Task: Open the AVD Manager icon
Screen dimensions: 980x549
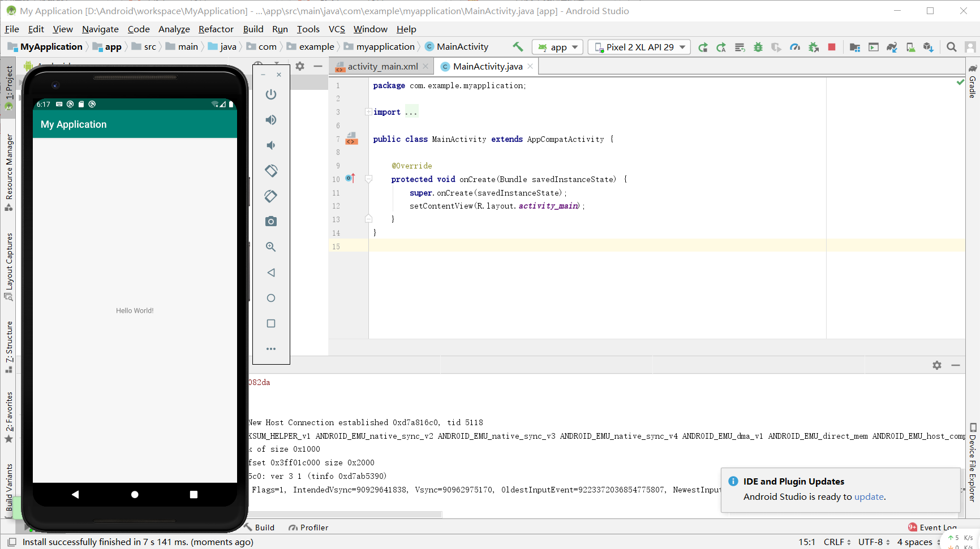Action: [910, 47]
